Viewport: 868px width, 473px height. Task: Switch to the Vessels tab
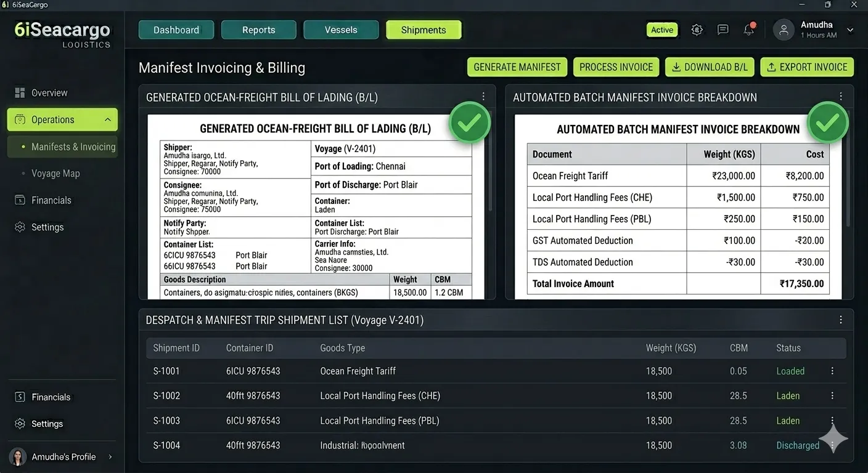click(x=341, y=30)
